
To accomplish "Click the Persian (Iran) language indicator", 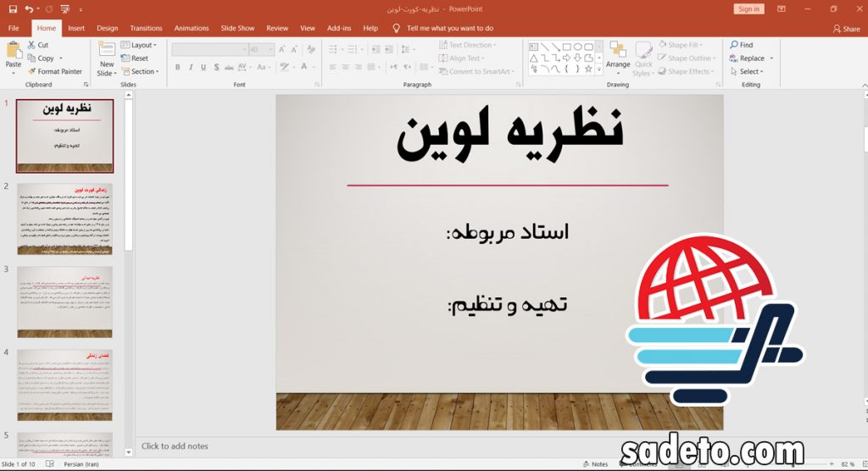I will coord(81,464).
